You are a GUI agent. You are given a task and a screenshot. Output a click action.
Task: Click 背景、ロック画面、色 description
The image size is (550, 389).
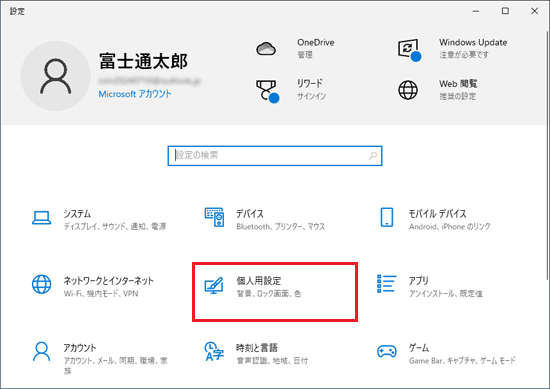(269, 294)
